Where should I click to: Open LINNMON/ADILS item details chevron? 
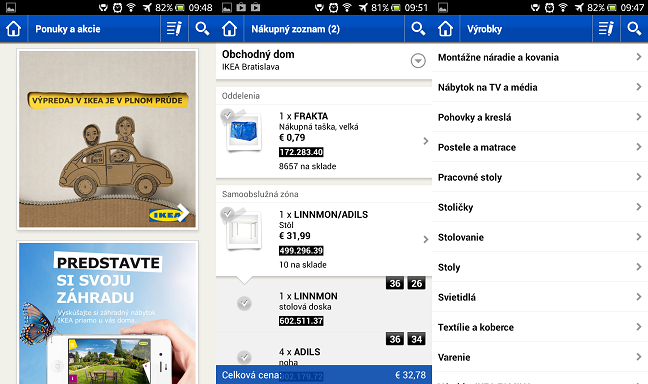pyautogui.click(x=426, y=239)
